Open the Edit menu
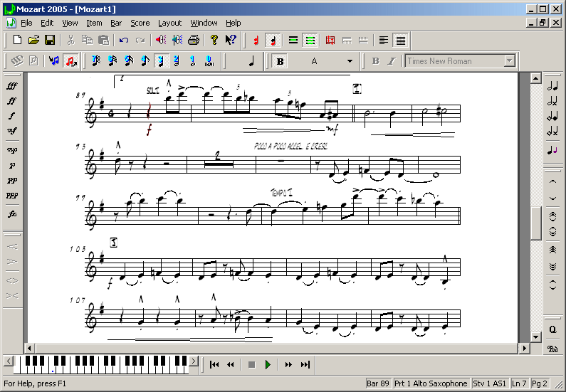 pyautogui.click(x=47, y=23)
